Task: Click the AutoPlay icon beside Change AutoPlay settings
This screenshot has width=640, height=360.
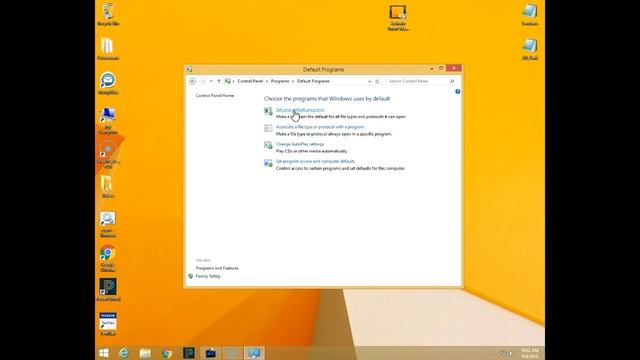Action: click(x=268, y=145)
